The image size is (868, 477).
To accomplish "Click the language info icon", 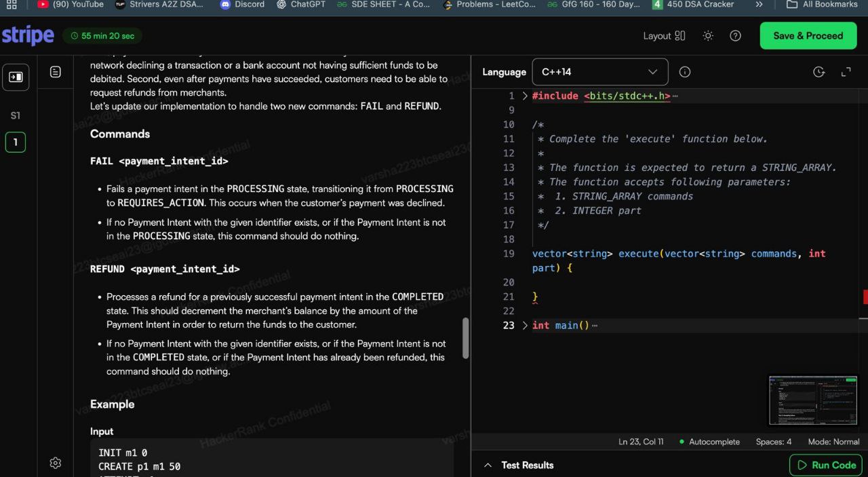I will (x=685, y=72).
